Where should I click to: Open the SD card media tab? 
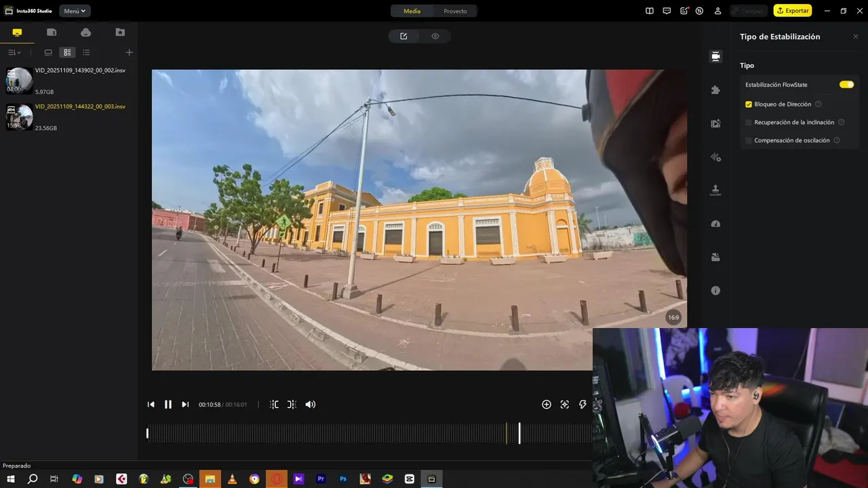(x=52, y=33)
